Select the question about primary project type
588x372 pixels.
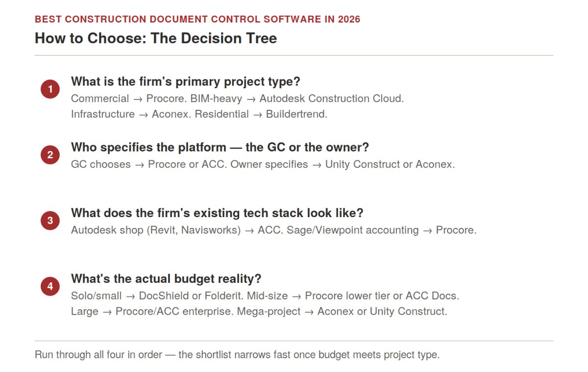(186, 81)
